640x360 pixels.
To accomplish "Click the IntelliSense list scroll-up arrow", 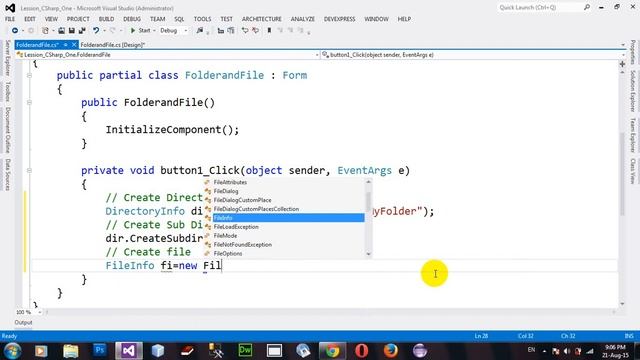I will click(x=369, y=182).
